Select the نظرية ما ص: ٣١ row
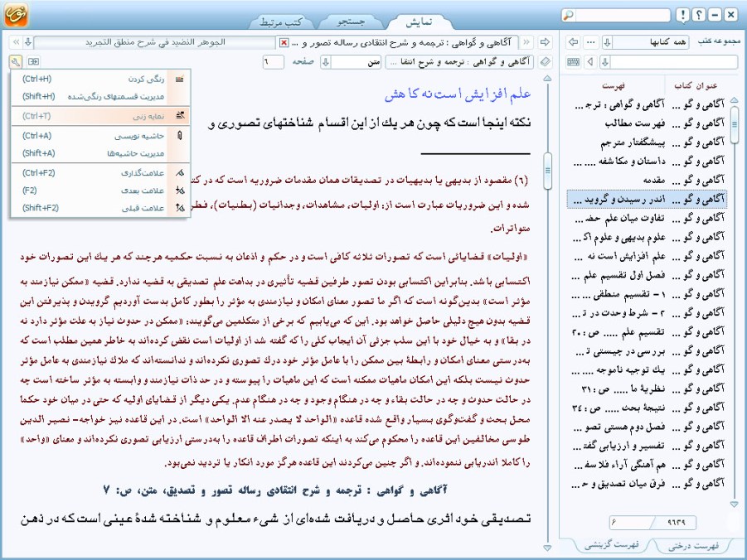Screen dimensions: 747x560 [647, 389]
